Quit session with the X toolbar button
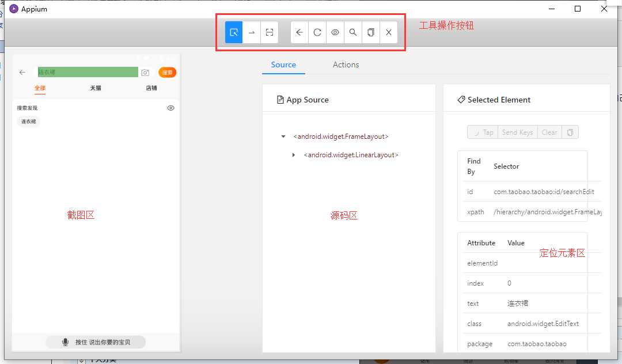Image resolution: width=622 pixels, height=364 pixels. coord(389,32)
